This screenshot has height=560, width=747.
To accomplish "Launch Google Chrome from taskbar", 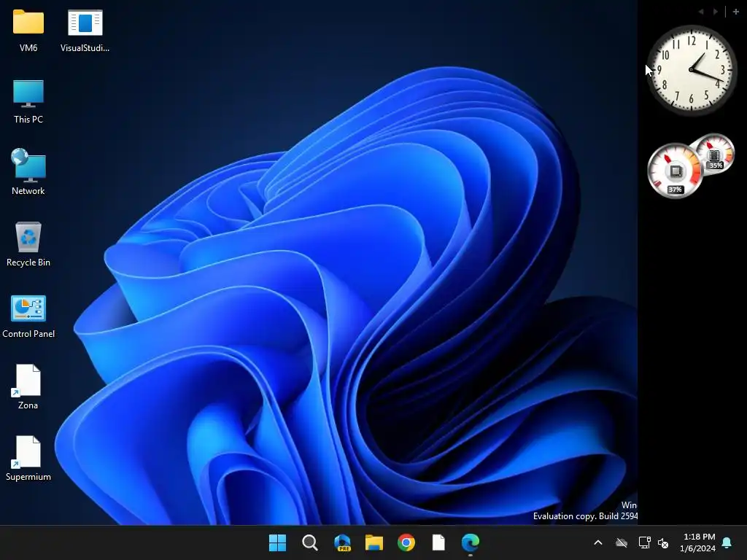I will pos(406,542).
